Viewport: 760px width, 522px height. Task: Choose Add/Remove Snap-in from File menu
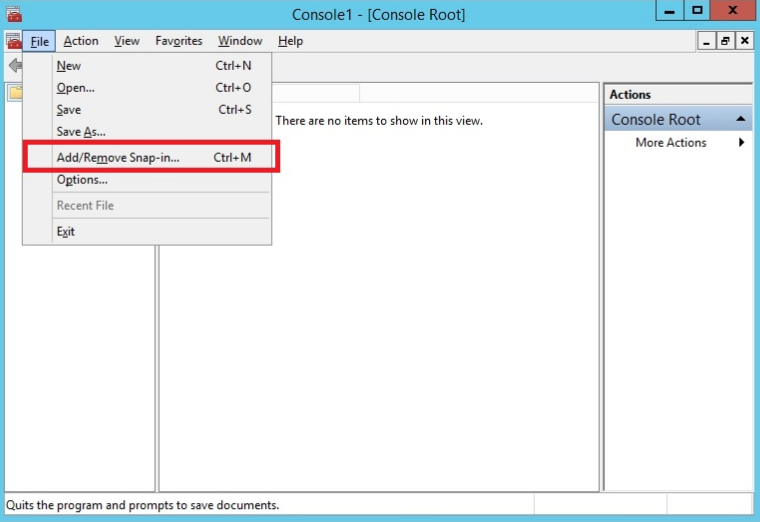[x=118, y=157]
